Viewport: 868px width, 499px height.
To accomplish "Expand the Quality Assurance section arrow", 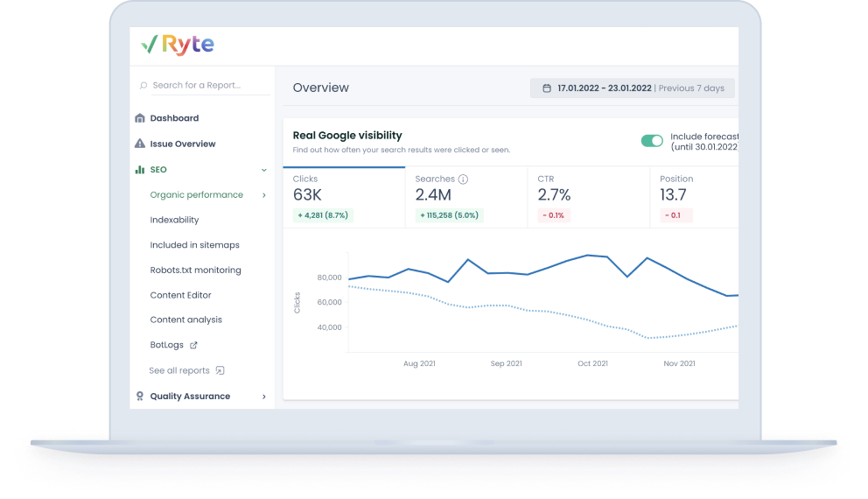I will click(264, 397).
